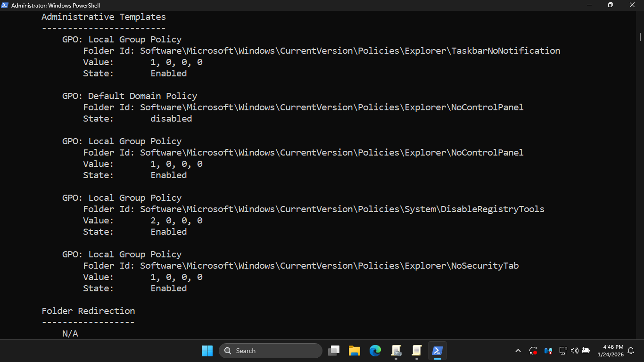Select the PowerShell taskbar button
644x362 pixels.
[x=438, y=351]
